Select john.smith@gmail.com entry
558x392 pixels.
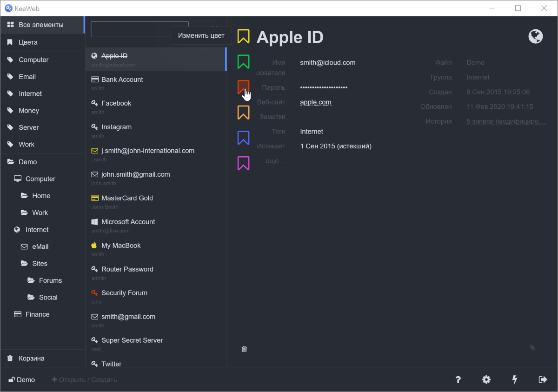156,178
